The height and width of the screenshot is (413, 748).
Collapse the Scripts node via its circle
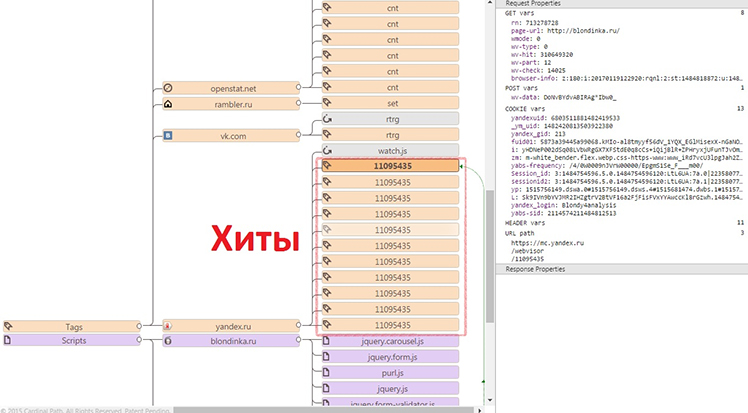click(139, 340)
